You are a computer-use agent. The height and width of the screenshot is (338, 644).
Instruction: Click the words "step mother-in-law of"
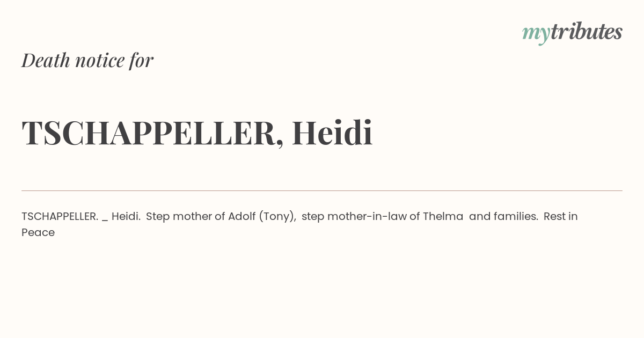(x=361, y=217)
